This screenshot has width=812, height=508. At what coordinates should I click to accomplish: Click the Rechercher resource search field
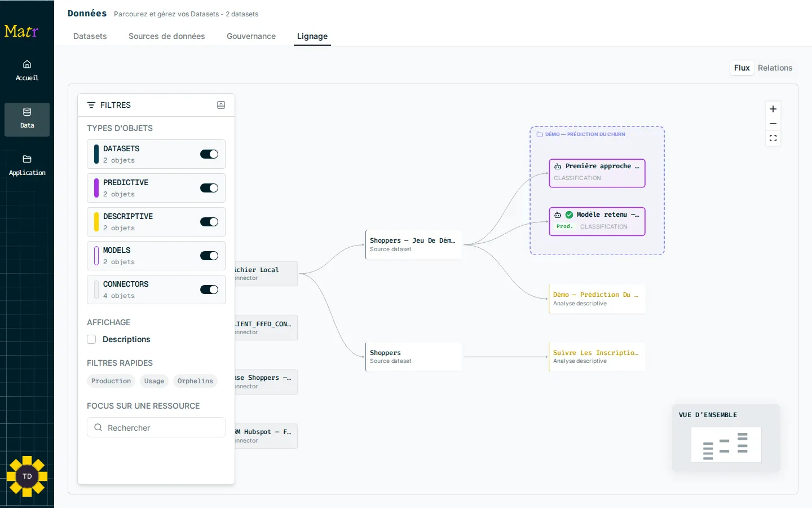(x=156, y=428)
